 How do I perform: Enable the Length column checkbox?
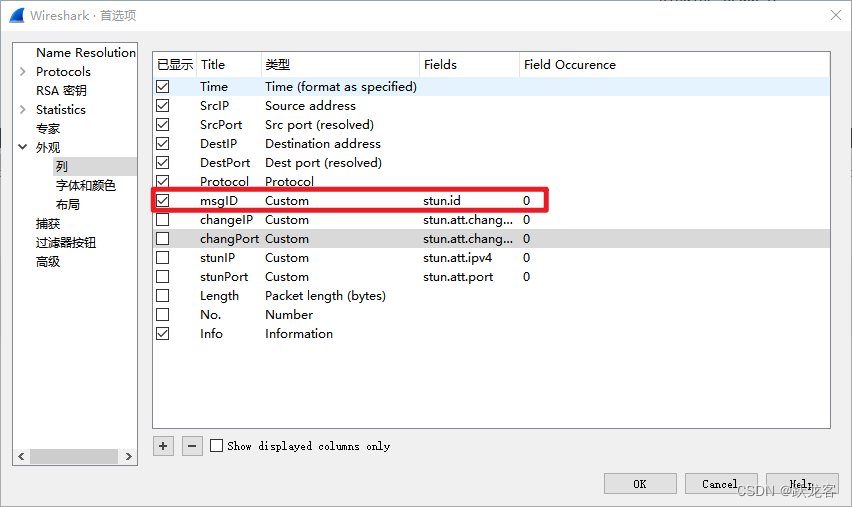tap(162, 296)
